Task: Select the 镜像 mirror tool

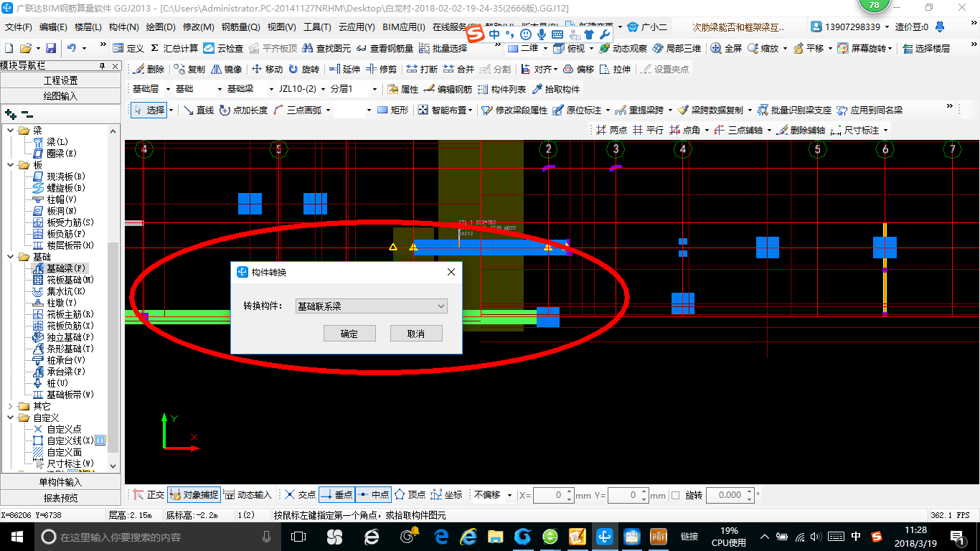Action: point(227,70)
